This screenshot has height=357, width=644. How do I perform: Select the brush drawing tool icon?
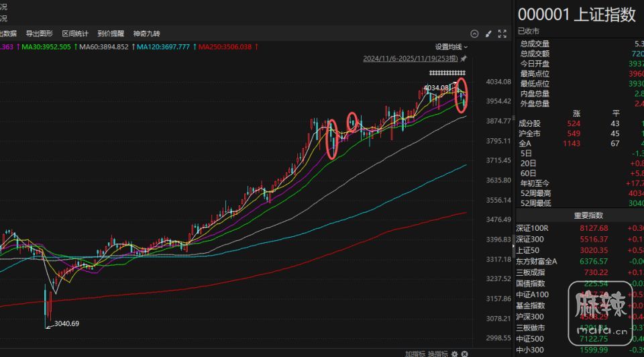[488, 34]
